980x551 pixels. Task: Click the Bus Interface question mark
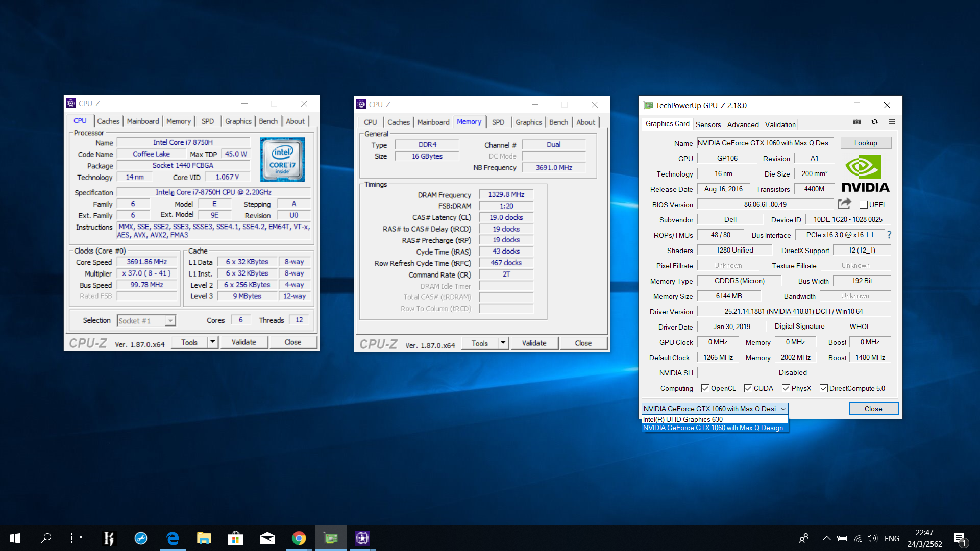click(889, 235)
